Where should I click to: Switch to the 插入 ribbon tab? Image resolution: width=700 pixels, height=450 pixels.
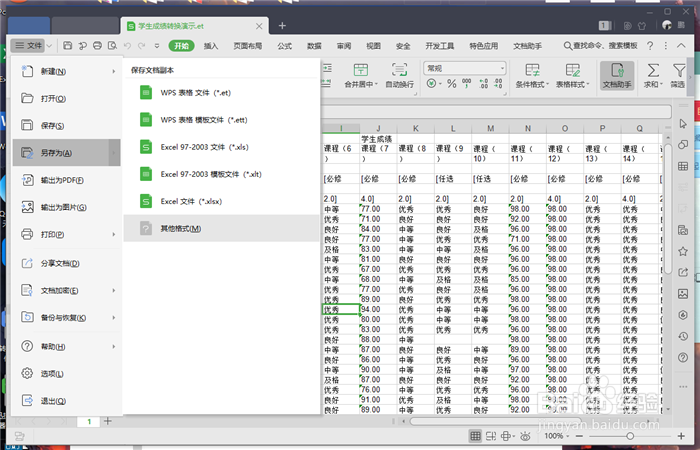(211, 46)
